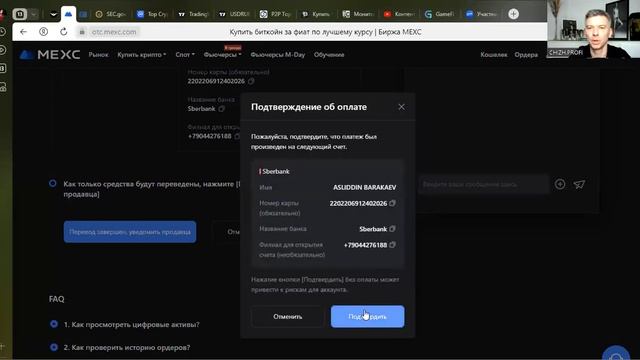Expand FAQ 'Как просмотреть цифровые активы?'
The image size is (640, 360).
(131, 324)
